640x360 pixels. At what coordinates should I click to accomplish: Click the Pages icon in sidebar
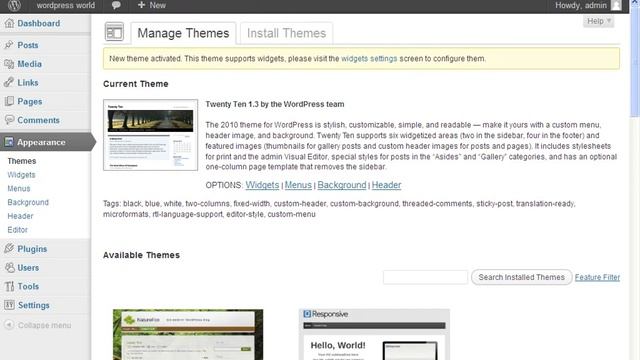pos(9,101)
